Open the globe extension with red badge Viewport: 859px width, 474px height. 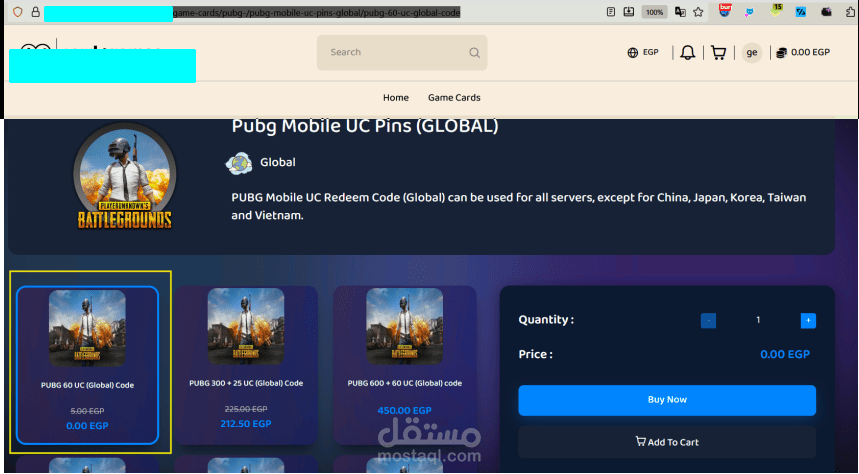725,10
